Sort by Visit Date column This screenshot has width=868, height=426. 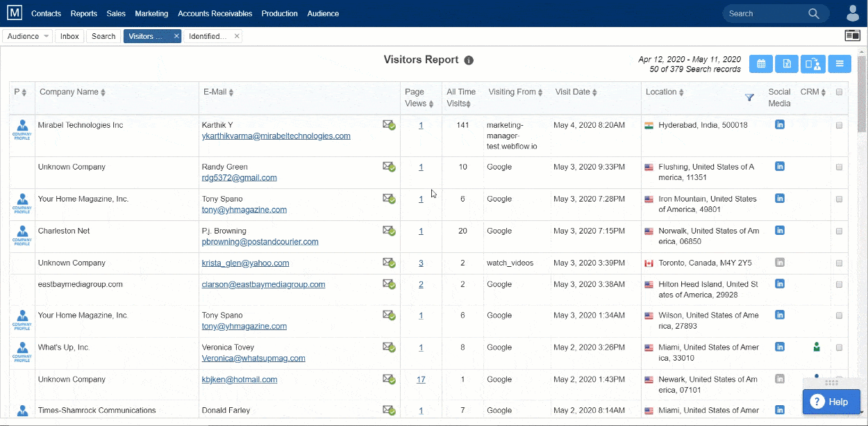click(595, 92)
